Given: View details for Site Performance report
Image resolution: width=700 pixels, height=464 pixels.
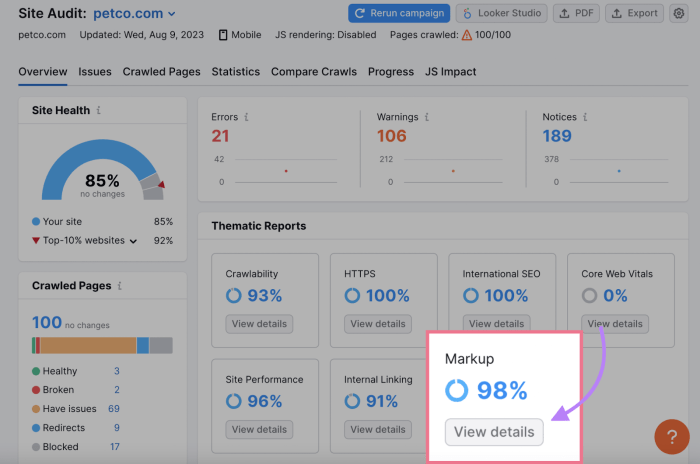Looking at the screenshot, I should click(259, 429).
